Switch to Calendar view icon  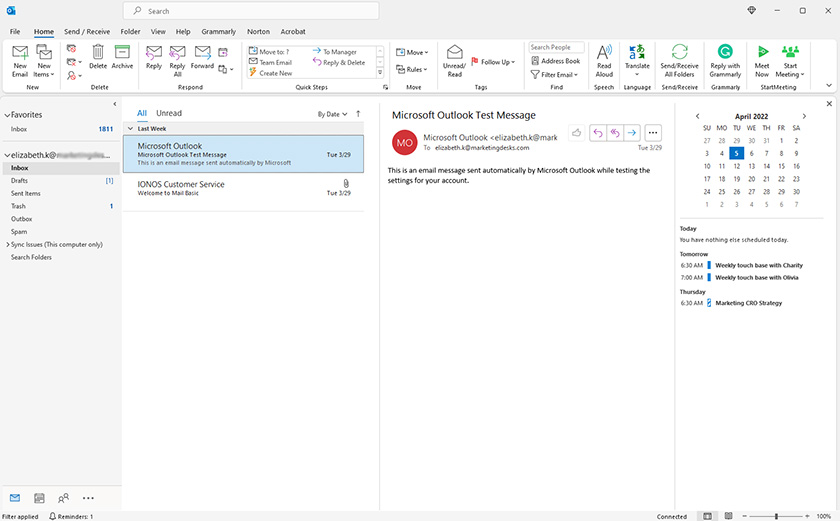[x=39, y=498]
